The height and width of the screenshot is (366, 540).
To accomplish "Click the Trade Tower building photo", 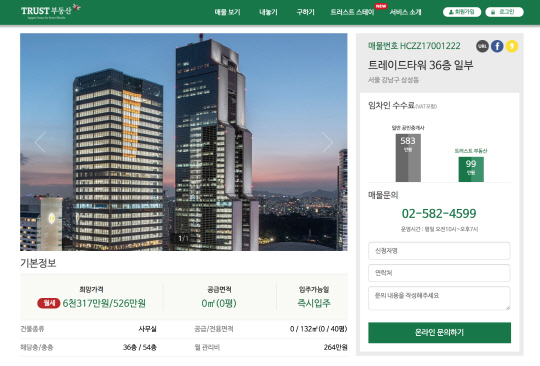I will click(x=184, y=142).
